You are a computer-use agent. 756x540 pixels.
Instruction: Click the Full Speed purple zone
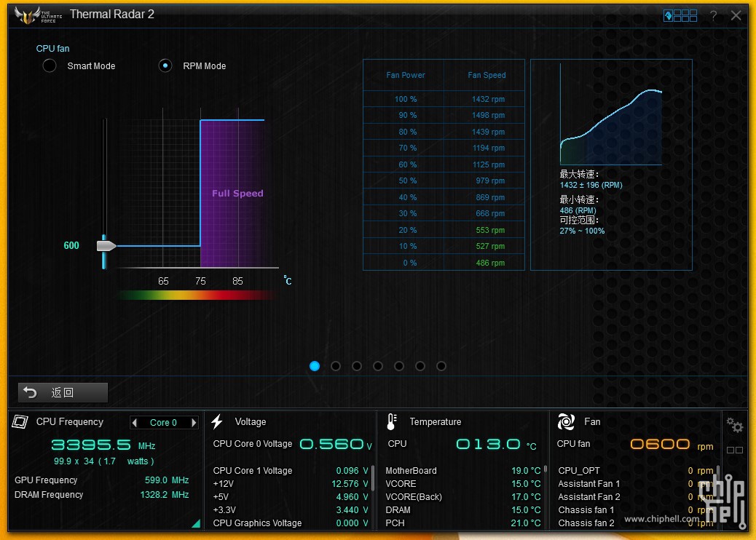coord(232,193)
